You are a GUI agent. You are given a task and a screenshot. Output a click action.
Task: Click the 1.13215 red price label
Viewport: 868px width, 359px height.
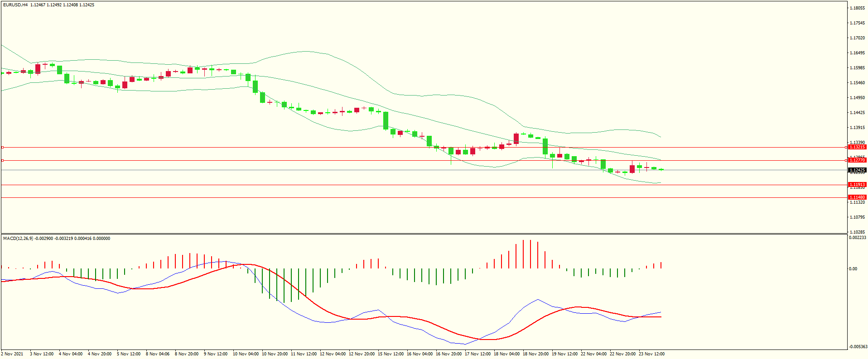(857, 147)
